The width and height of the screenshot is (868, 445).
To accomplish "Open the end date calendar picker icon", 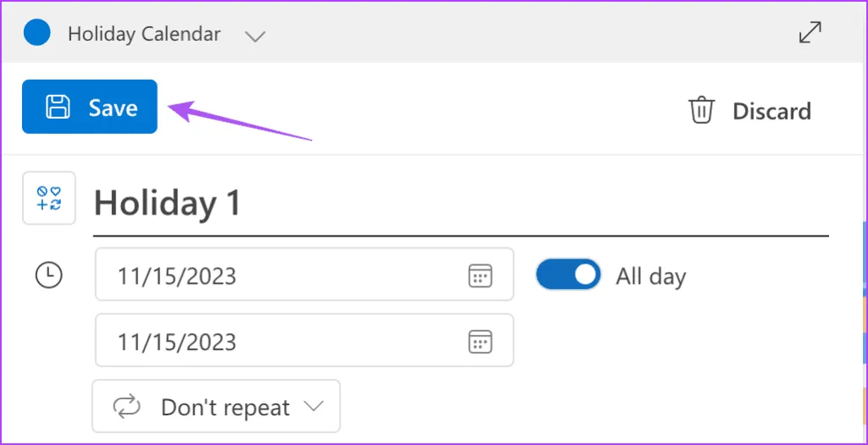I will (480, 342).
